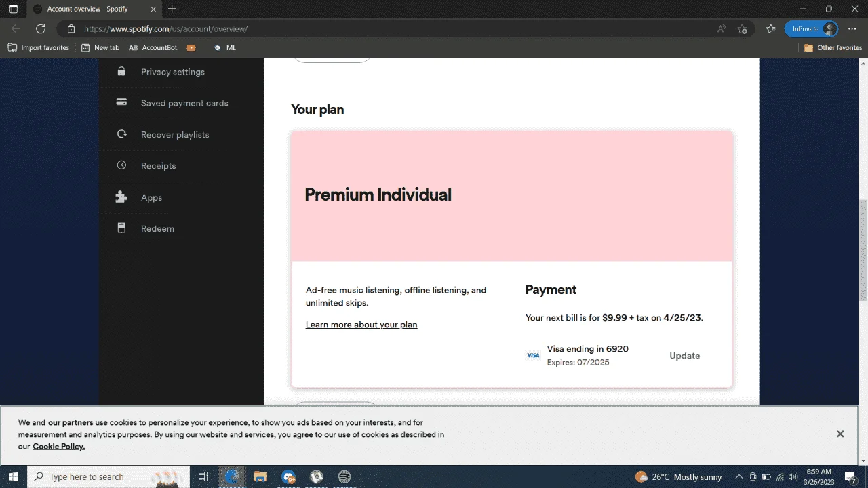The height and width of the screenshot is (488, 868).
Task: Select the Payment heading text
Action: pyautogui.click(x=551, y=289)
